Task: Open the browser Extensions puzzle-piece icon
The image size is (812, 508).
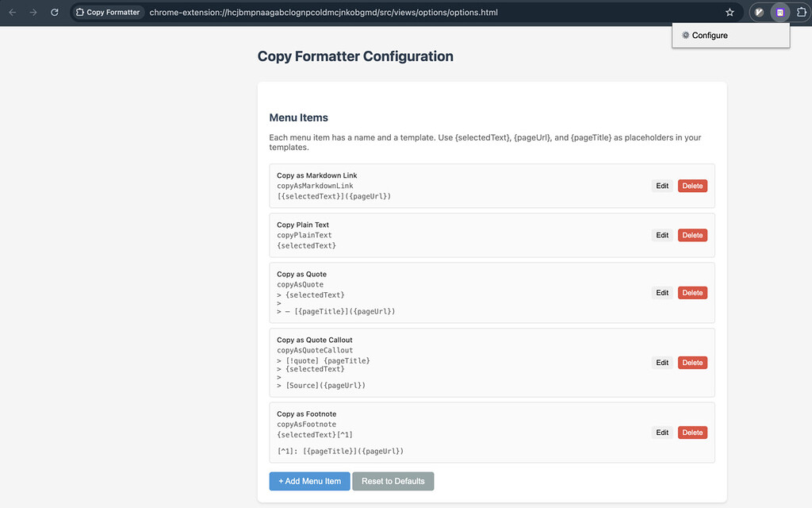Action: coord(802,12)
